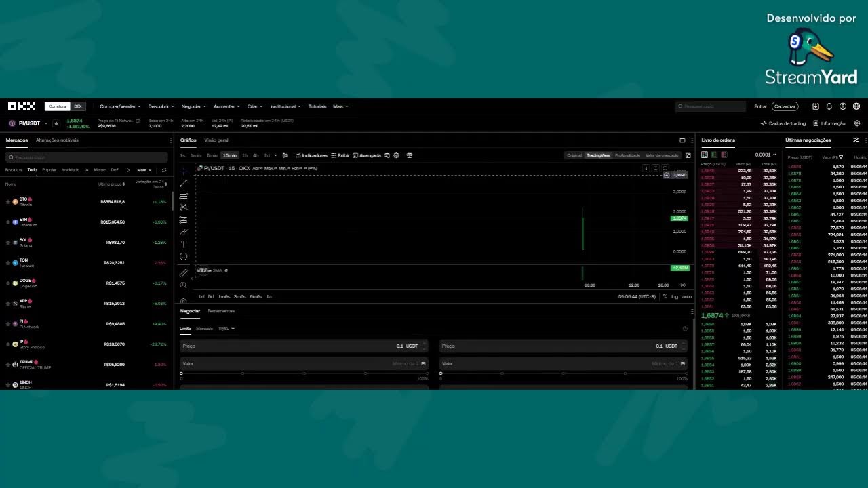
Task: Show only bids in order book
Action: (x=714, y=155)
